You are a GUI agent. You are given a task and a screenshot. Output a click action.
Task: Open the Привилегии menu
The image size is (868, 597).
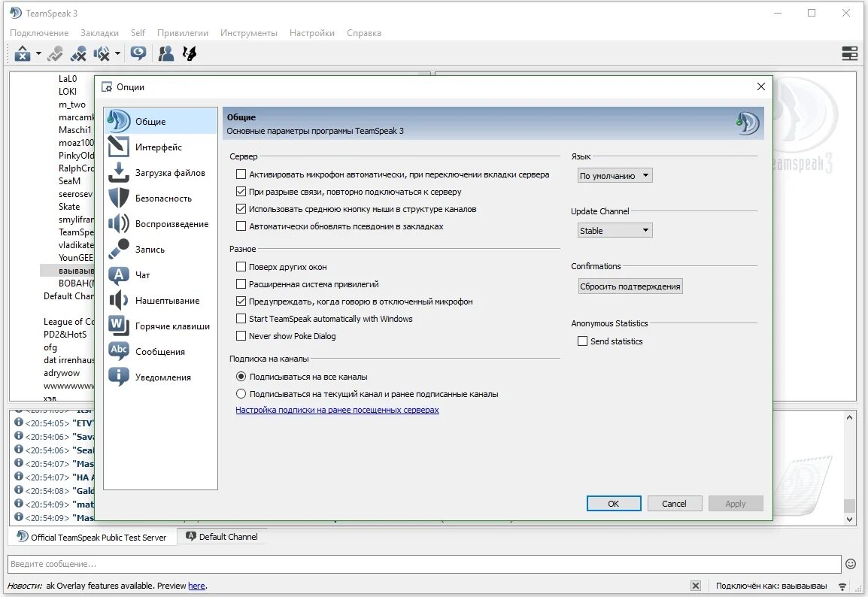pyautogui.click(x=183, y=33)
